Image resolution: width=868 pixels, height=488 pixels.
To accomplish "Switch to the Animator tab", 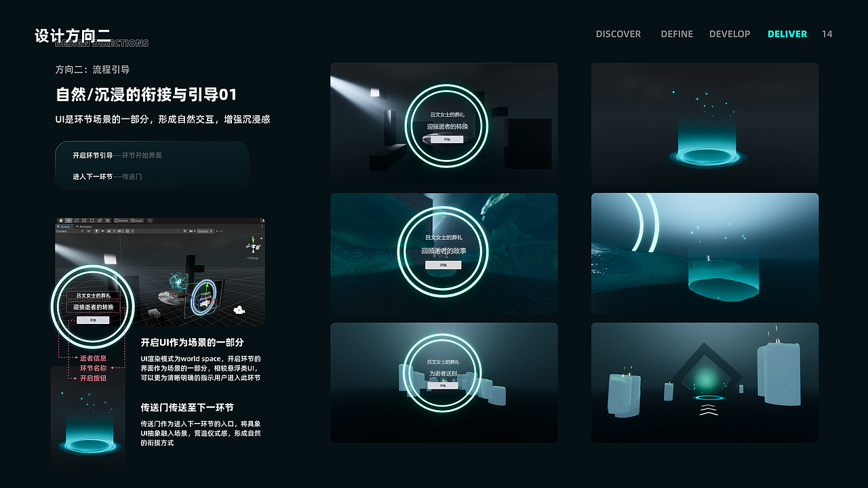I will (85, 226).
